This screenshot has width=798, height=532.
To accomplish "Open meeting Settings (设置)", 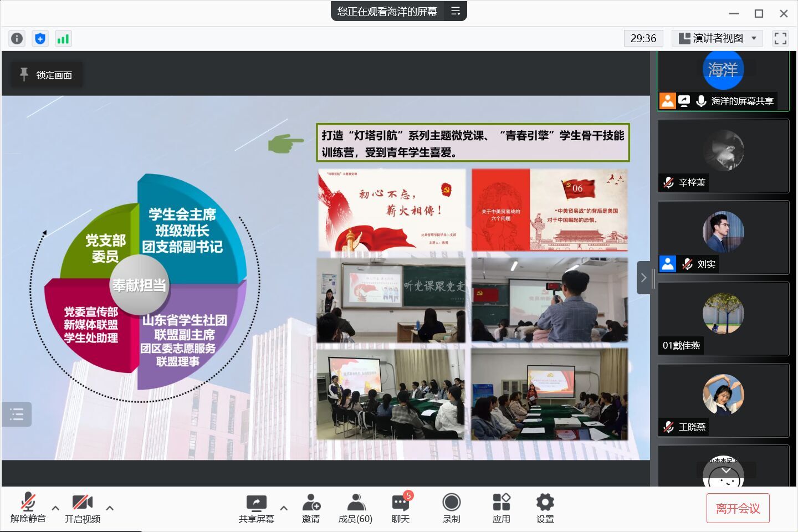I will click(x=545, y=508).
